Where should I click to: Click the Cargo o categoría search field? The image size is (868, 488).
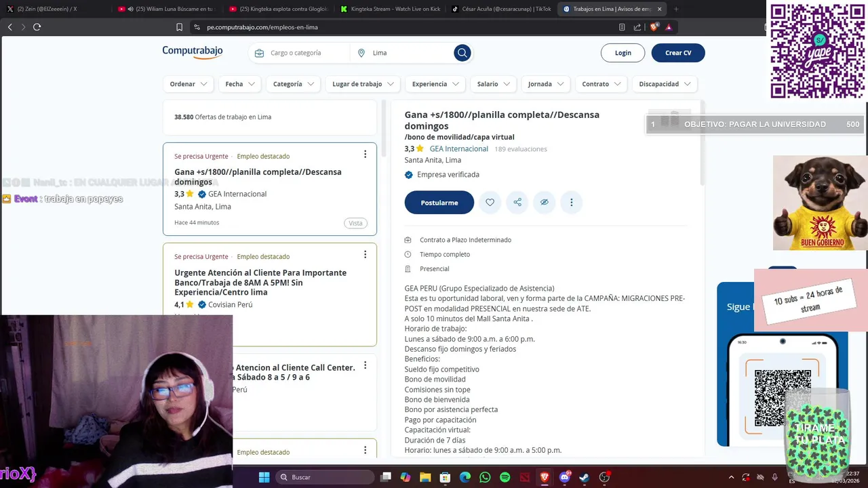pyautogui.click(x=298, y=53)
